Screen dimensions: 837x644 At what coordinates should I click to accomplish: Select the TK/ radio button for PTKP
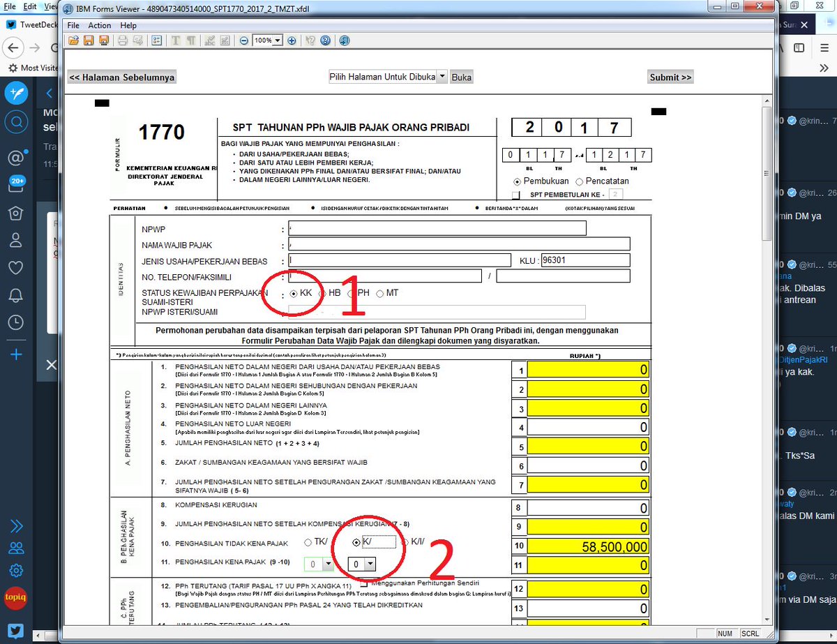click(308, 542)
